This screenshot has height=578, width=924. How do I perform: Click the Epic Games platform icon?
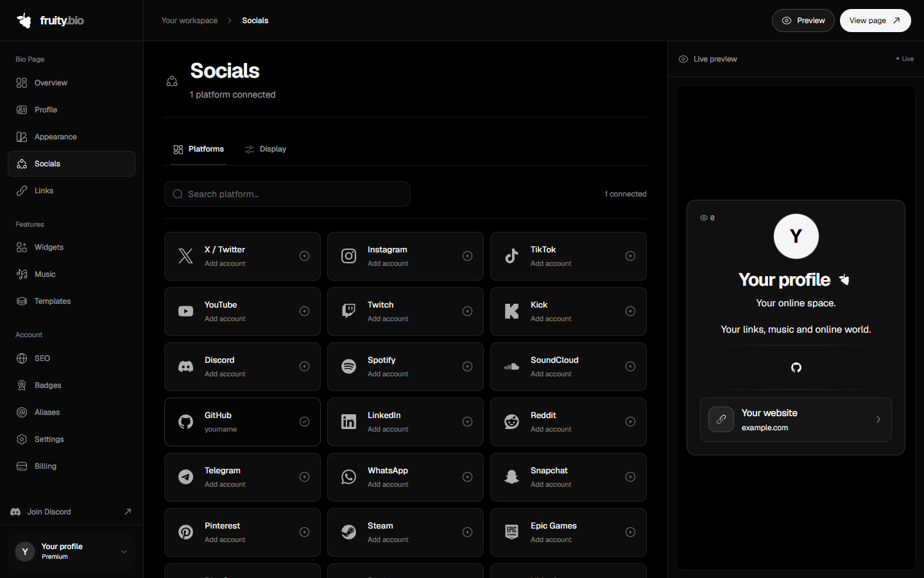511,532
